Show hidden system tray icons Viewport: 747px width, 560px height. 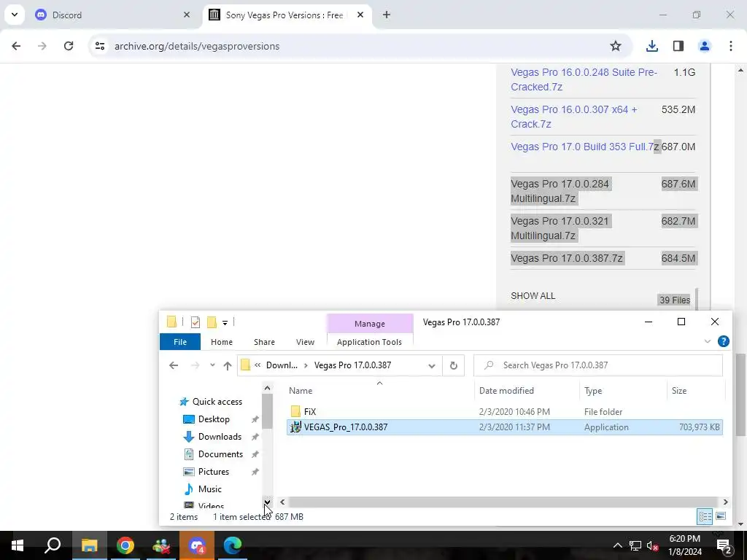(x=617, y=545)
